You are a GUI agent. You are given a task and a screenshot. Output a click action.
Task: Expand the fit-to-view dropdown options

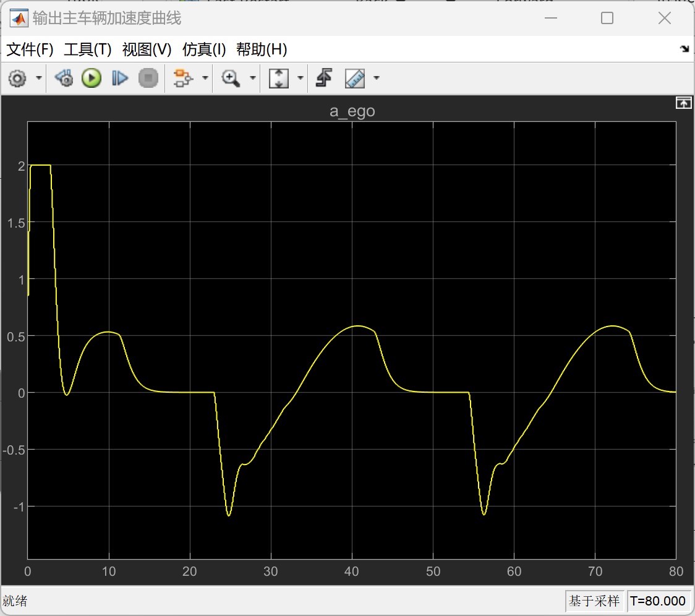(300, 79)
